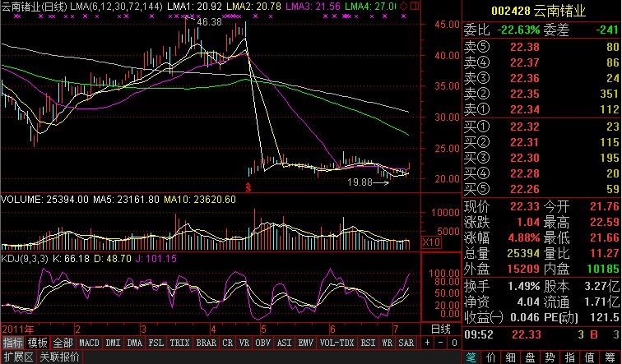622x364 pixels.
Task: Click the 卖① price 22.34 row
Action: coord(542,109)
